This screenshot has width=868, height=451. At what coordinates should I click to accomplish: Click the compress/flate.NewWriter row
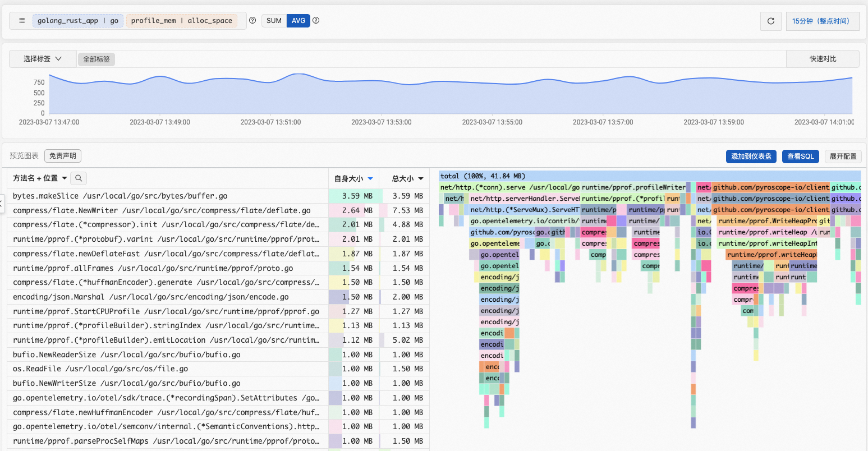(x=218, y=210)
